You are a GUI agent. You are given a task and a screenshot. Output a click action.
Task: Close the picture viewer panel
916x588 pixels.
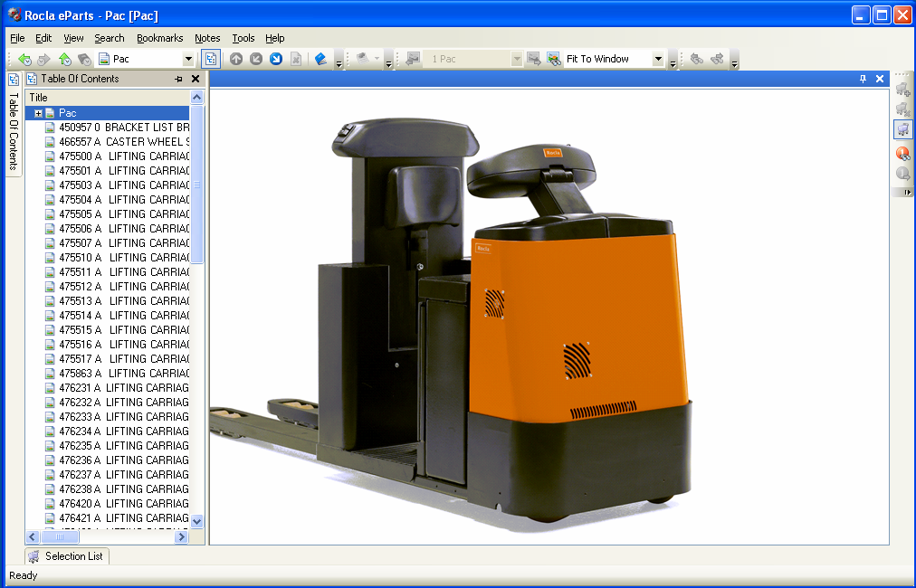(880, 79)
